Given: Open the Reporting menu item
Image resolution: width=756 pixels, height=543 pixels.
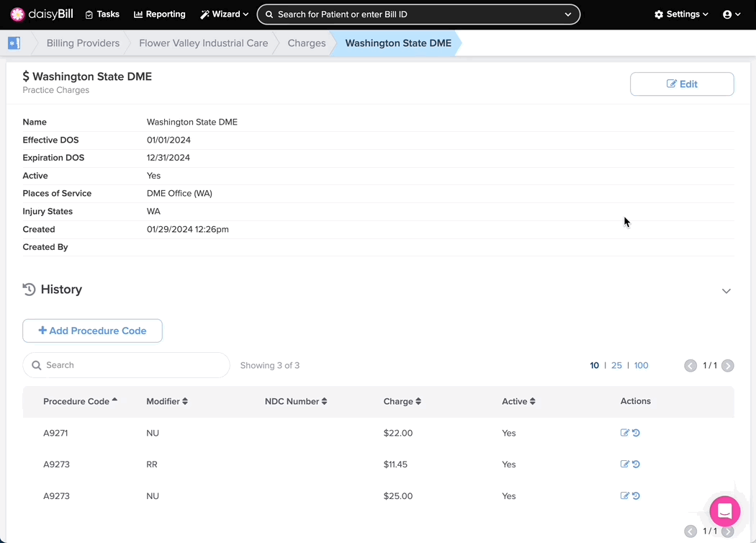Looking at the screenshot, I should pyautogui.click(x=160, y=14).
